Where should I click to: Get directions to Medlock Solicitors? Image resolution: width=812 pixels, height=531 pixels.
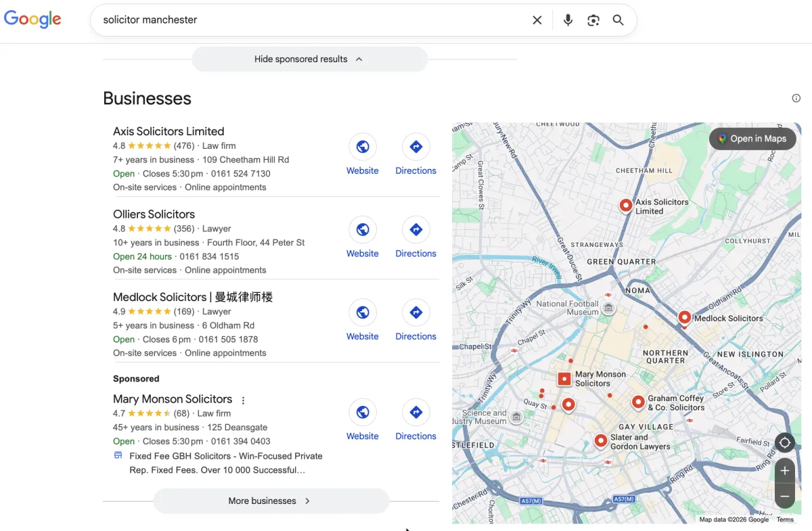[x=416, y=313]
